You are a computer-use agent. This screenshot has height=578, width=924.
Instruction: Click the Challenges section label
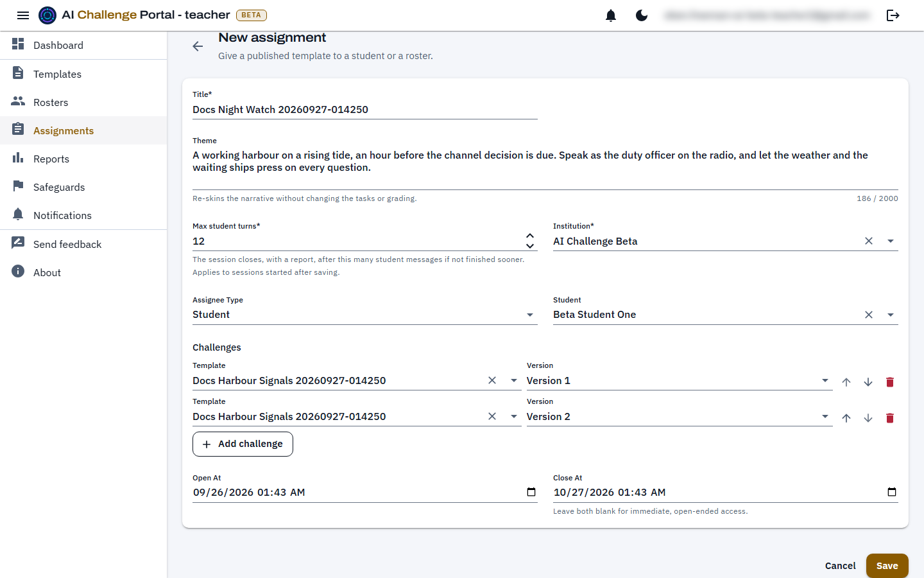tap(217, 347)
